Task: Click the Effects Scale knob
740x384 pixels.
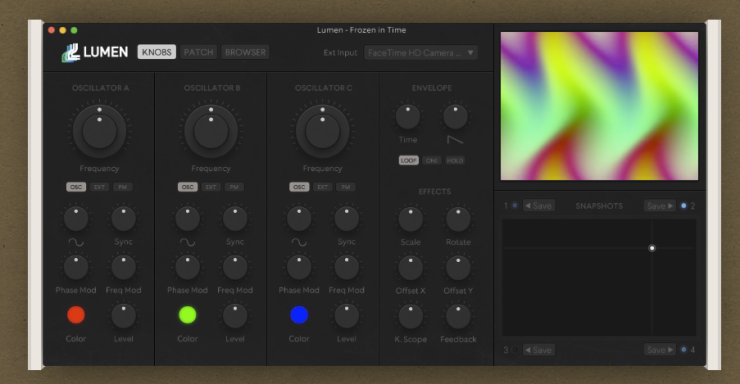Action: click(x=411, y=219)
